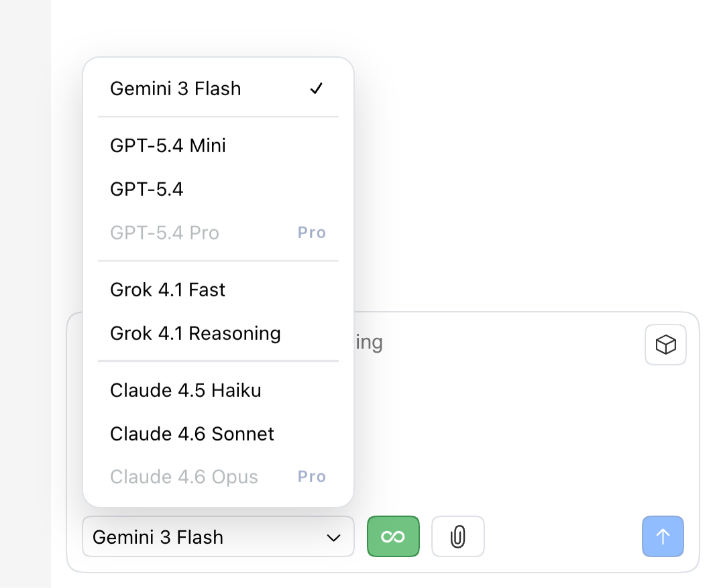Attach a file using the paperclip icon
This screenshot has height=588, width=715.
click(457, 536)
